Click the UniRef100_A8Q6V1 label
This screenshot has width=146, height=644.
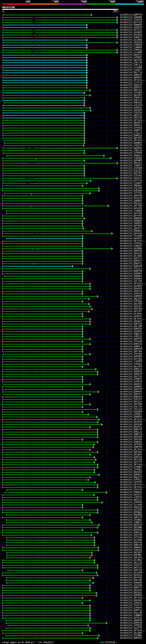pyautogui.click(x=131, y=156)
